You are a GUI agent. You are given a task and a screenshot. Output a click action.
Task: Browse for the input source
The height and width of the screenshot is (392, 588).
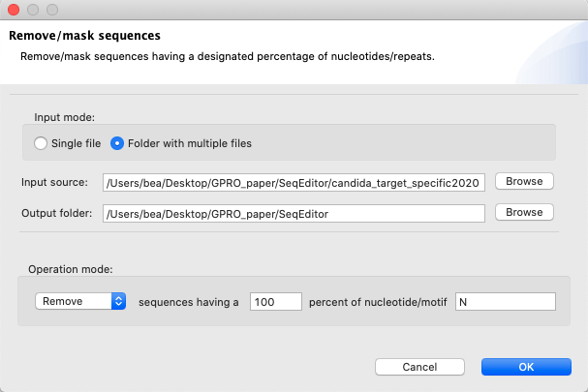(524, 182)
